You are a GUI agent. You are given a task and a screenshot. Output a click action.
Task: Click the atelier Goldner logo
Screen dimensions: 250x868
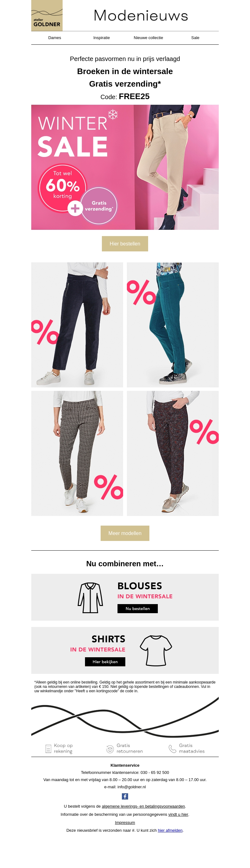(x=47, y=16)
